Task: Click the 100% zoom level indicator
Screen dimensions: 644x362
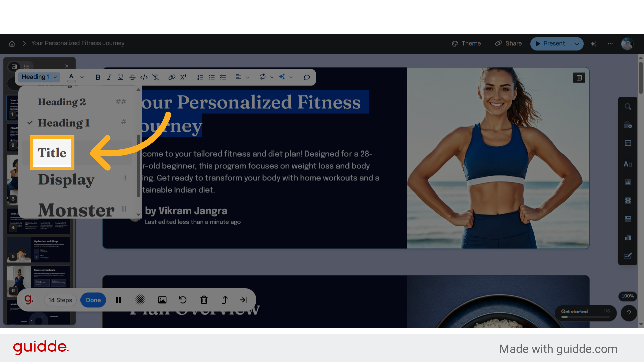Action: (628, 296)
